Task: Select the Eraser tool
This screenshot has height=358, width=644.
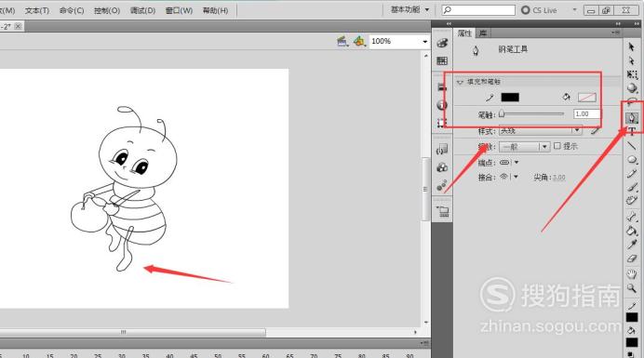Action: [632, 259]
